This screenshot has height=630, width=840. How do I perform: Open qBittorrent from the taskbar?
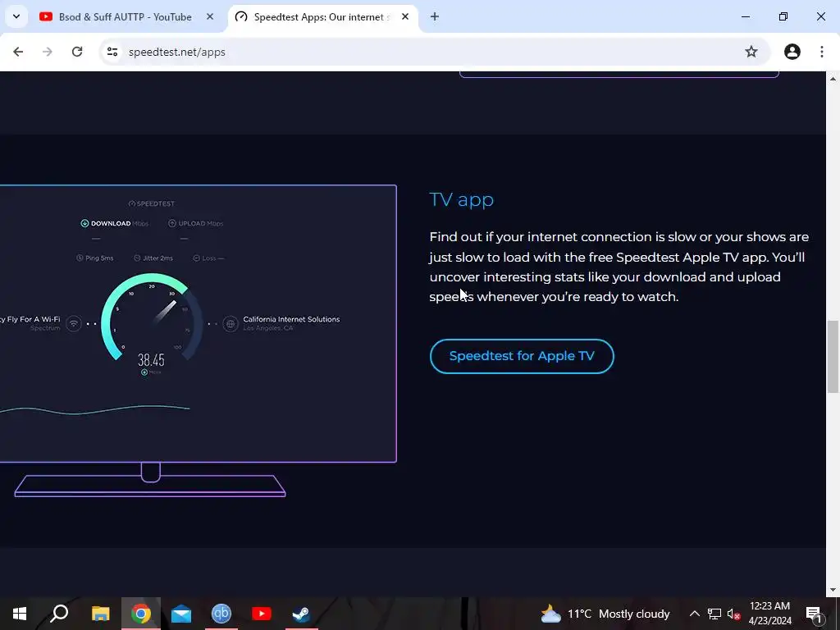(x=221, y=614)
